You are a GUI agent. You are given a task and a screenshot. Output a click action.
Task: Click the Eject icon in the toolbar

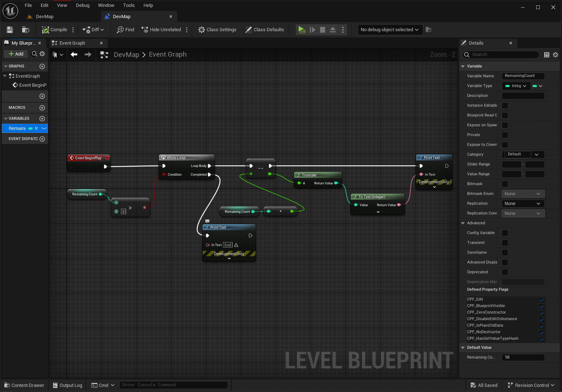(x=333, y=30)
